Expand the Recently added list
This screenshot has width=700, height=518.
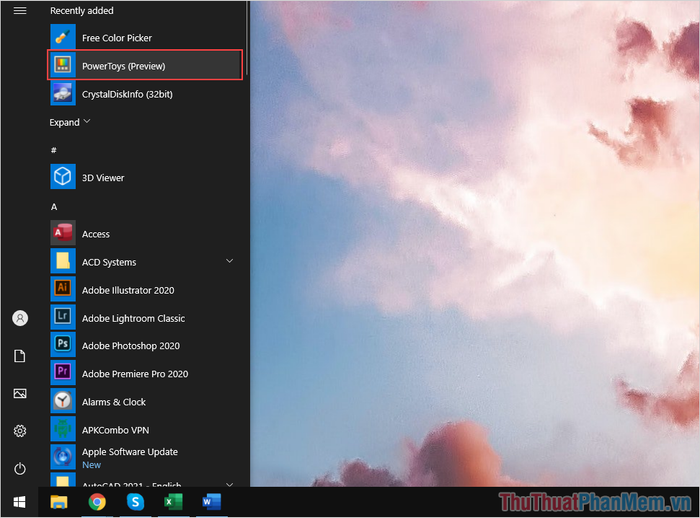click(70, 122)
